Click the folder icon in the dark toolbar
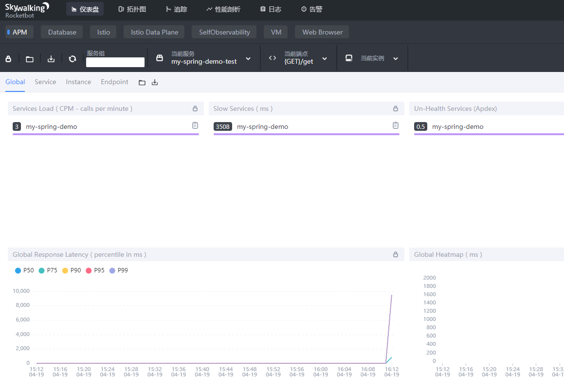 click(x=30, y=59)
